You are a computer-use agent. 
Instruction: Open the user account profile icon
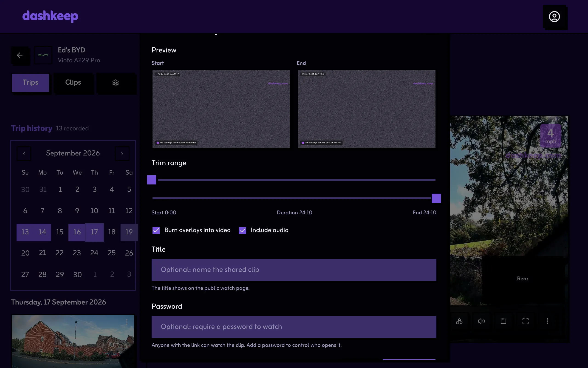554,17
